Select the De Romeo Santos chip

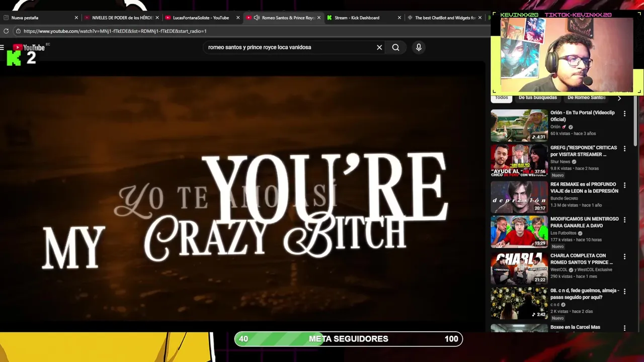(586, 98)
